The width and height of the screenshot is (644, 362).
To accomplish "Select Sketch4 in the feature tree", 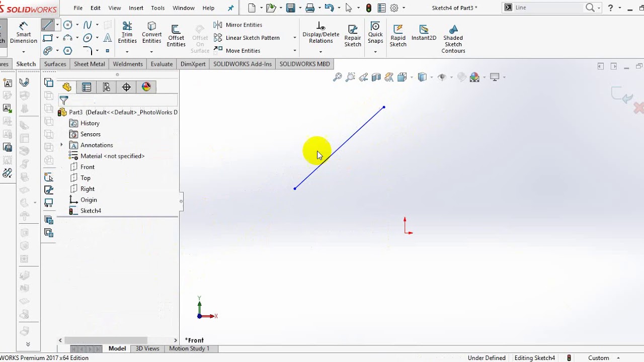I will click(86, 211).
